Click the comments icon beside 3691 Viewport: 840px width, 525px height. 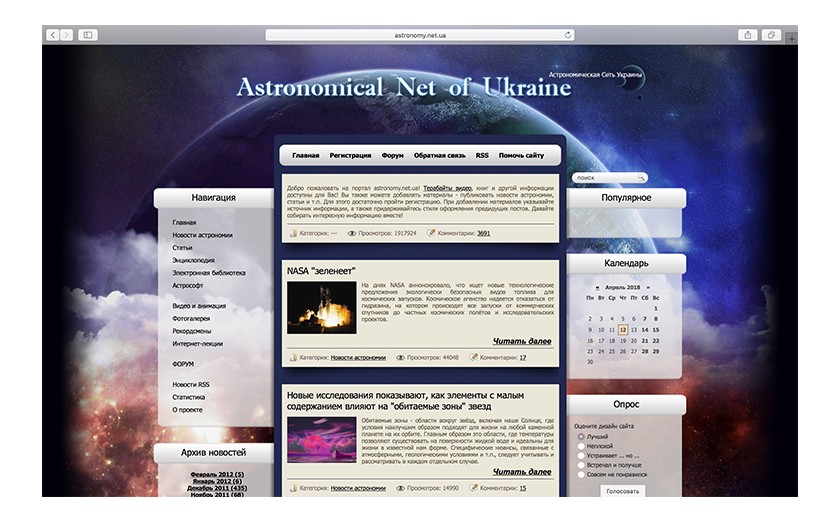[x=430, y=232]
